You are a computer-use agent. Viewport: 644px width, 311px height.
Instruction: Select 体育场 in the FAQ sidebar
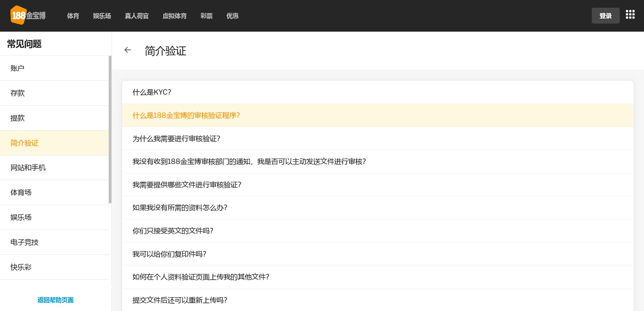54,193
